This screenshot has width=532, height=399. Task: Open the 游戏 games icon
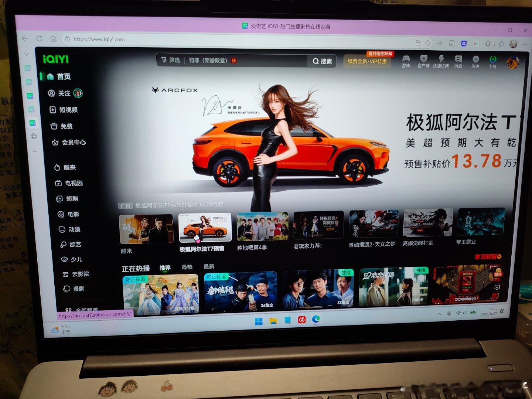pos(406,61)
